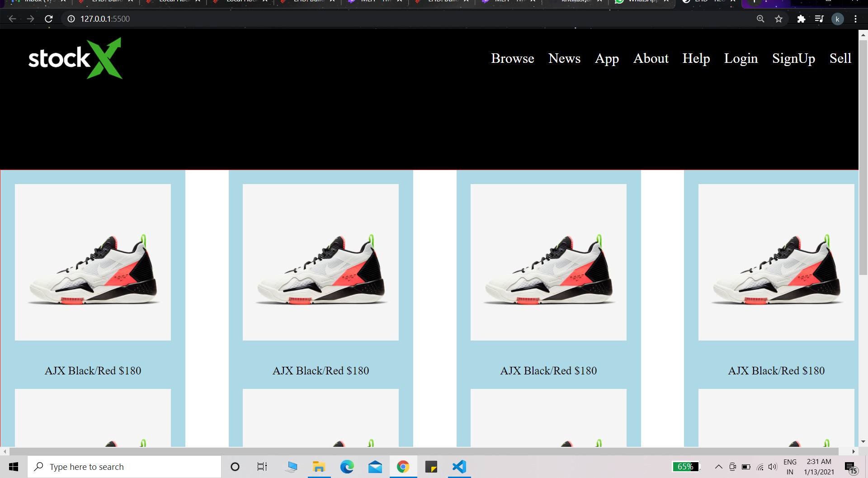The height and width of the screenshot is (478, 868).
Task: Open the Help nav link
Action: pos(696,59)
